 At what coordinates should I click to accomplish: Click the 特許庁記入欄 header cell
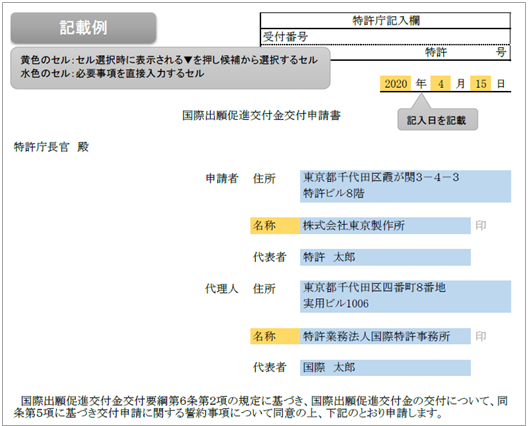tap(385, 21)
